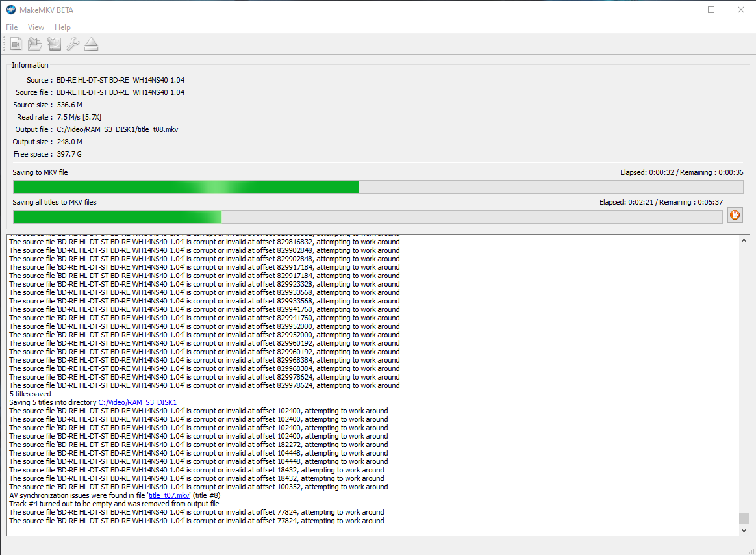Open the C:/Video/RAM_S3_DISK1 directory link
The width and height of the screenshot is (756, 555).
138,402
